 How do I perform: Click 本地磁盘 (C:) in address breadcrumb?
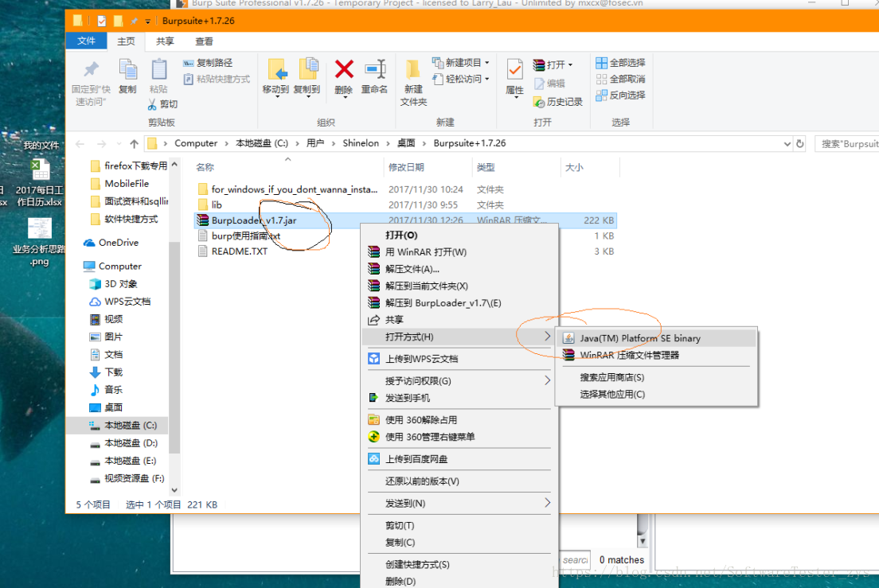coord(262,143)
